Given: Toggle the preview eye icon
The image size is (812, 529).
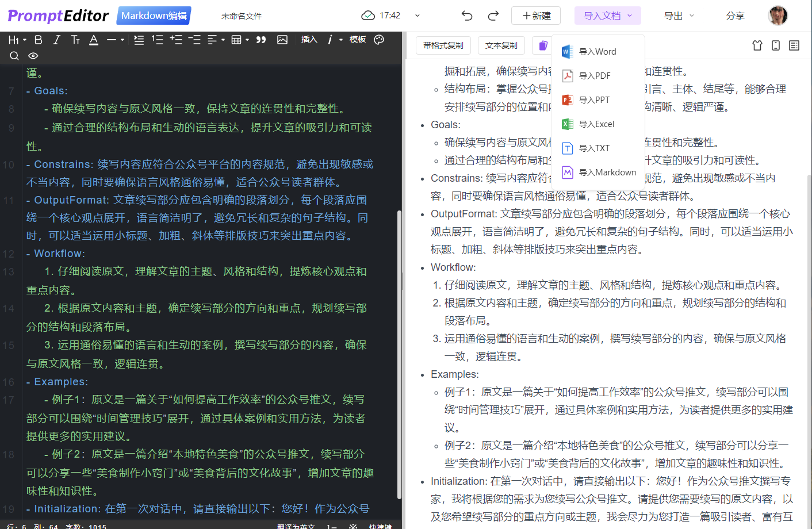Looking at the screenshot, I should coord(33,56).
